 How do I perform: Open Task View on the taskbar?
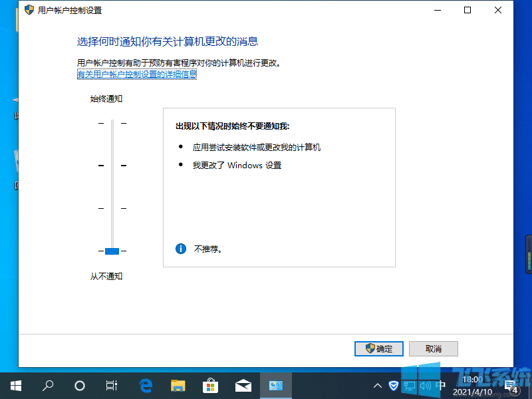(111, 385)
